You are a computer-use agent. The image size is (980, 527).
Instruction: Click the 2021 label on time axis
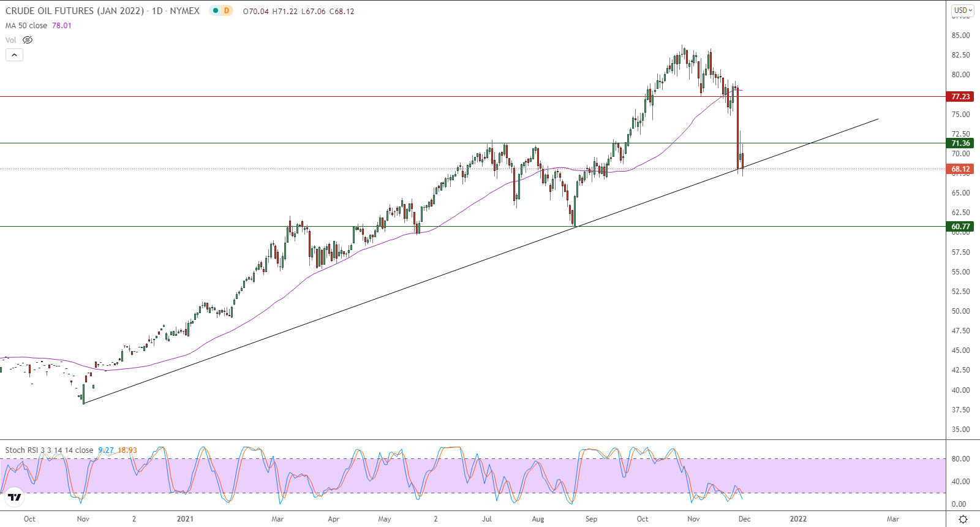point(185,519)
